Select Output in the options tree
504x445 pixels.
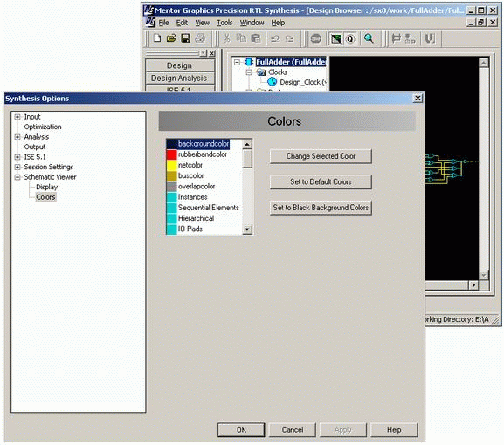35,147
